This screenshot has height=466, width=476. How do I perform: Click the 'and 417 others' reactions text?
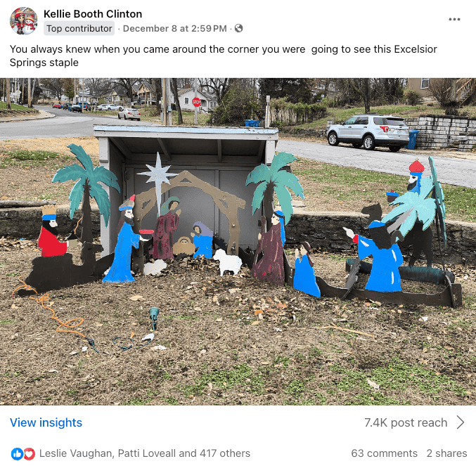(x=214, y=453)
